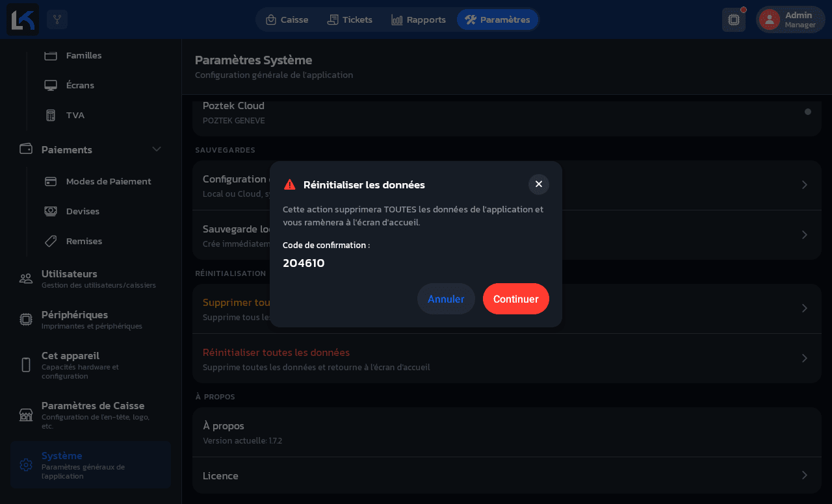Viewport: 832px width, 504px height.
Task: Click the Utilisateurs people icon
Action: 26,279
